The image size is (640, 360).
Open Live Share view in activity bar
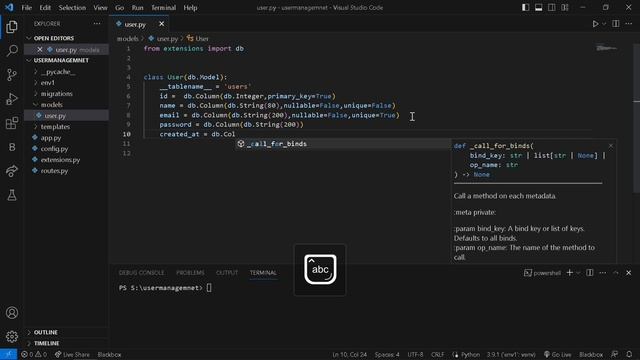coord(12,171)
